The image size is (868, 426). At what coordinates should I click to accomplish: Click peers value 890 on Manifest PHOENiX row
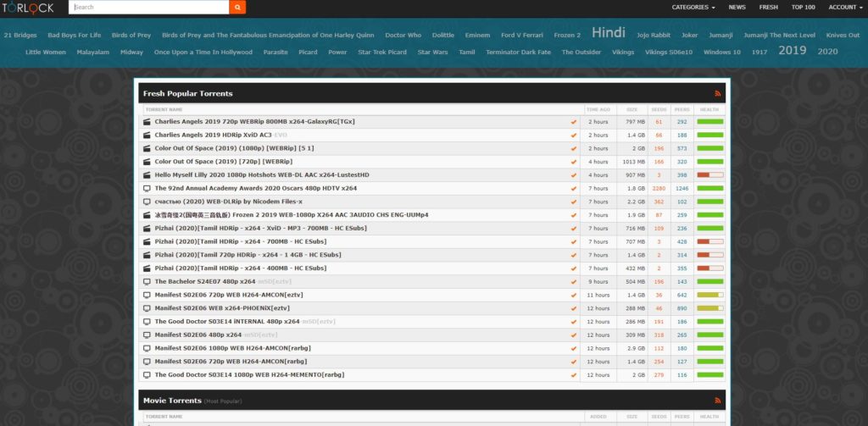(x=682, y=308)
